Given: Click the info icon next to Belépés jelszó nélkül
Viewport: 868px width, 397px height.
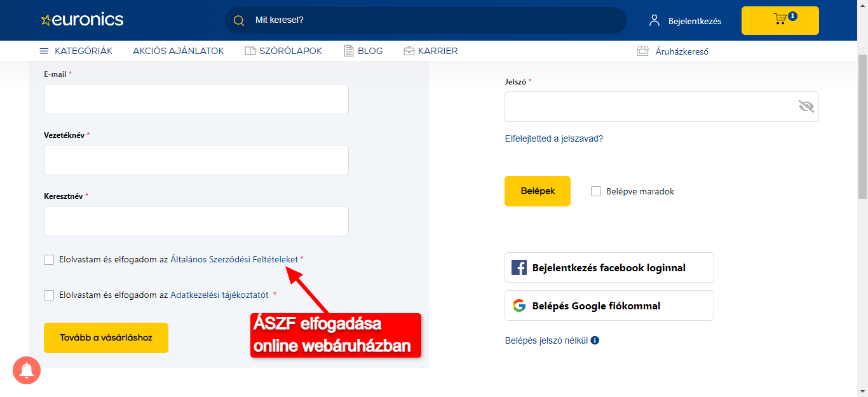Looking at the screenshot, I should 595,340.
